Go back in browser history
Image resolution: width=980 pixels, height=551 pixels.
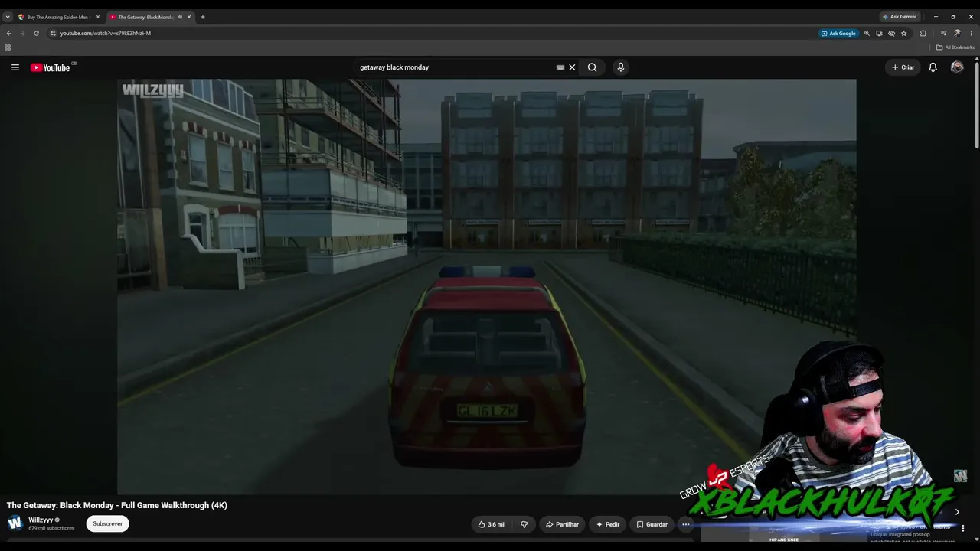coord(8,34)
